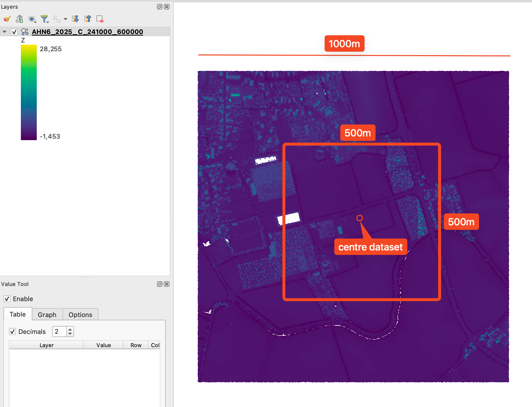This screenshot has height=407, width=532.
Task: Toggle visibility of AHN6_2025_C_241000_600000 layer
Action: point(14,32)
